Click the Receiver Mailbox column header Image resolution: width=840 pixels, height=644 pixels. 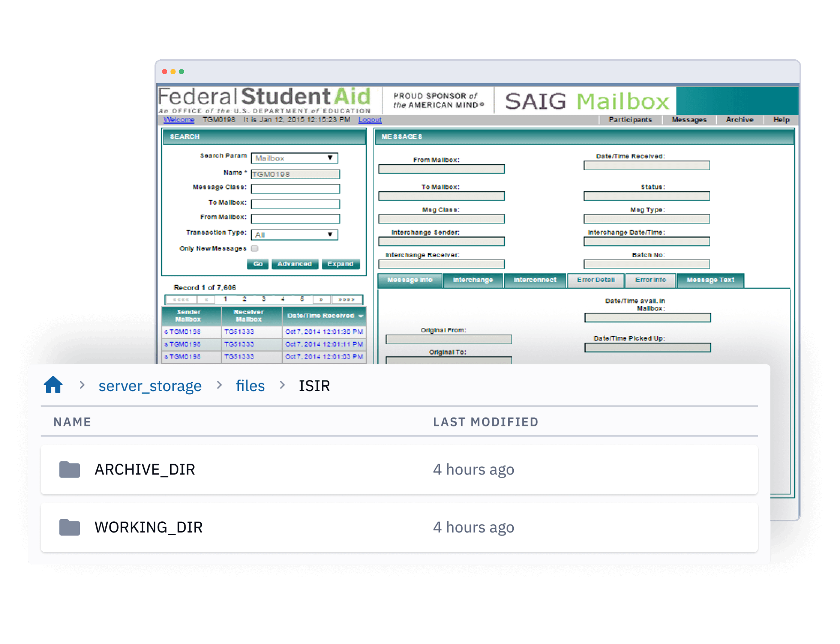252,316
